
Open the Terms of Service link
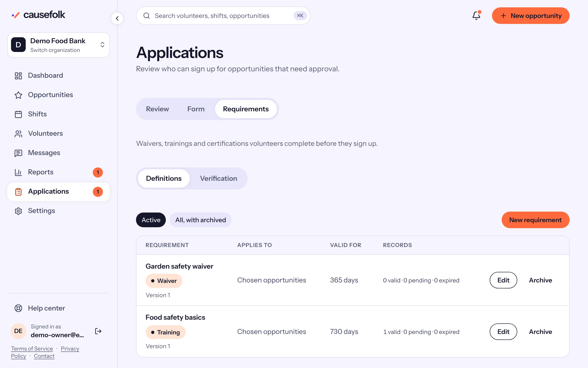click(32, 348)
